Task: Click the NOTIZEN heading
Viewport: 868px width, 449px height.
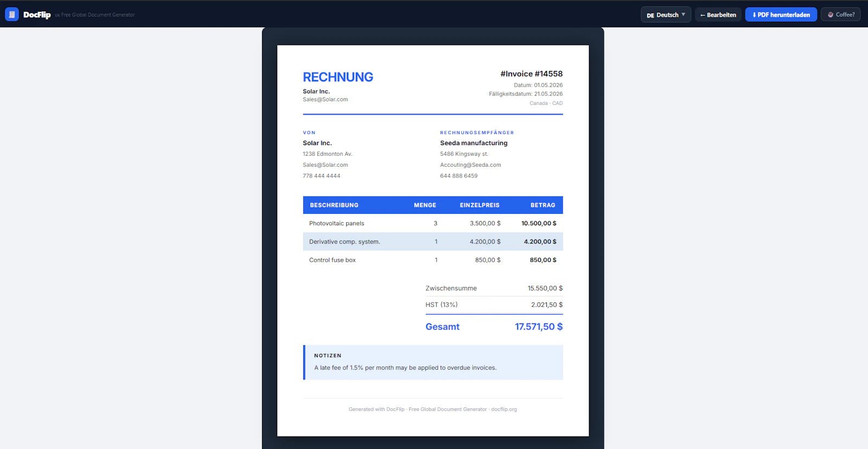Action: click(328, 356)
